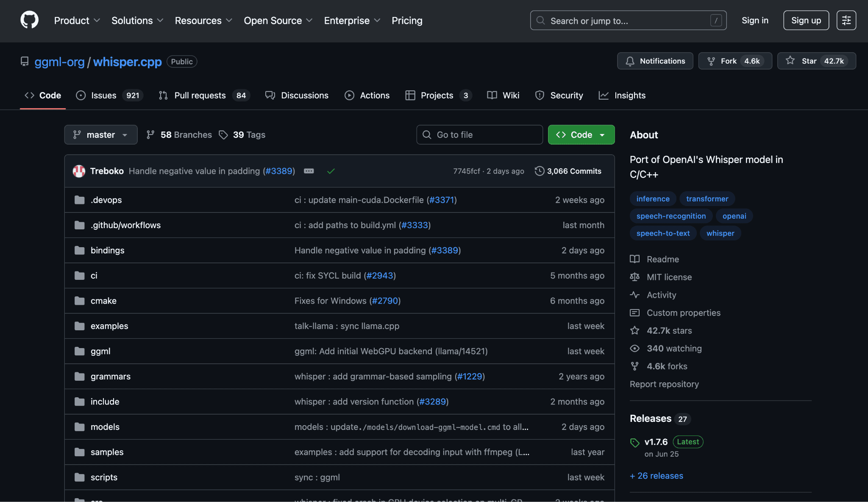Open the command palette icon in top right

coord(846,20)
